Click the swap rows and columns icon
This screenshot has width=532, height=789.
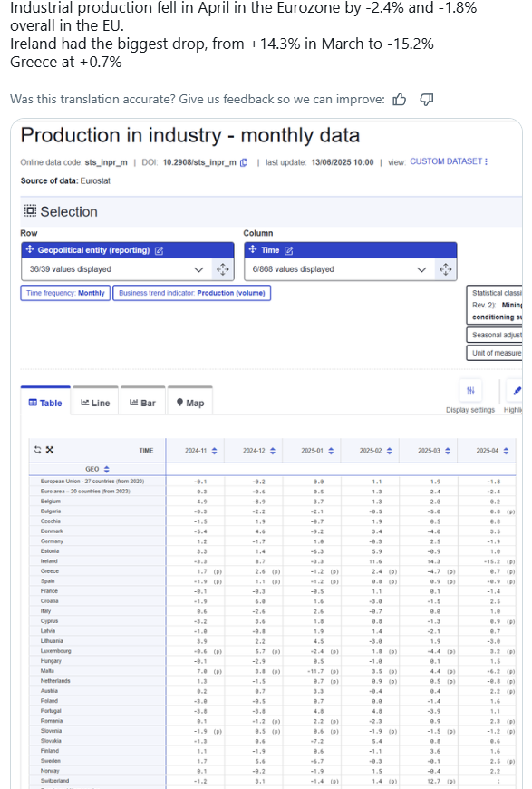(x=37, y=450)
